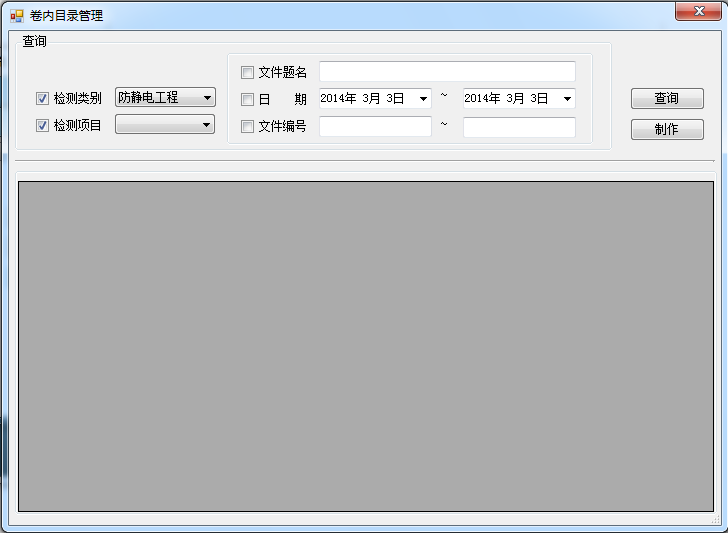Click the resize grip at the window corner
The image size is (728, 533).
point(715,520)
